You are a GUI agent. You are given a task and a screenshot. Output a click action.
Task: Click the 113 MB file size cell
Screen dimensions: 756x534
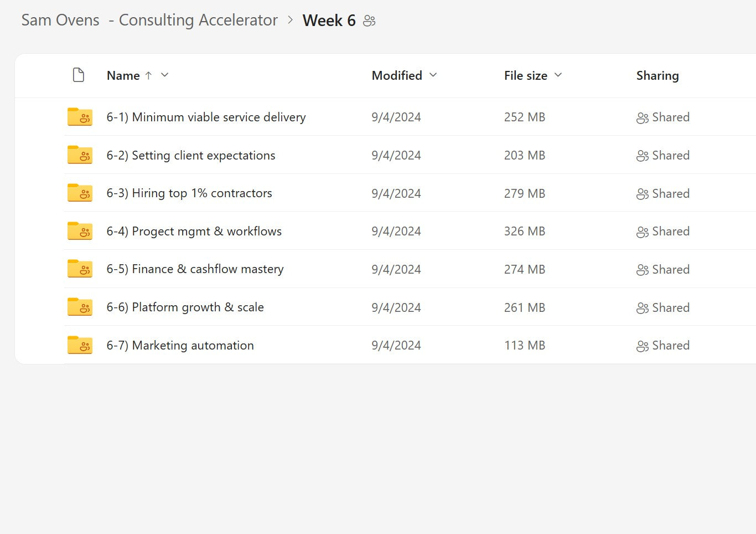point(525,345)
